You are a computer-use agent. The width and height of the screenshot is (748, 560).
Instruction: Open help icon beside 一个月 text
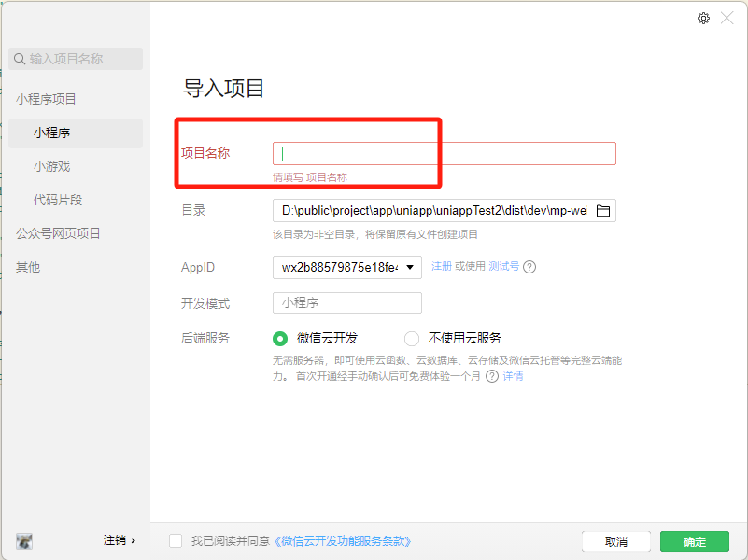pyautogui.click(x=492, y=376)
